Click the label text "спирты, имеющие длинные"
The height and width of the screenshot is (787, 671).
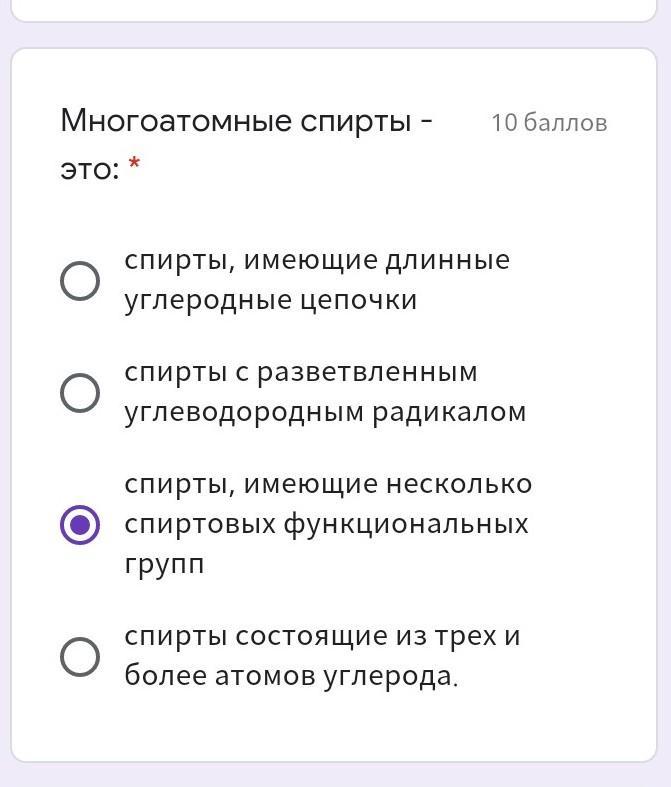(317, 260)
